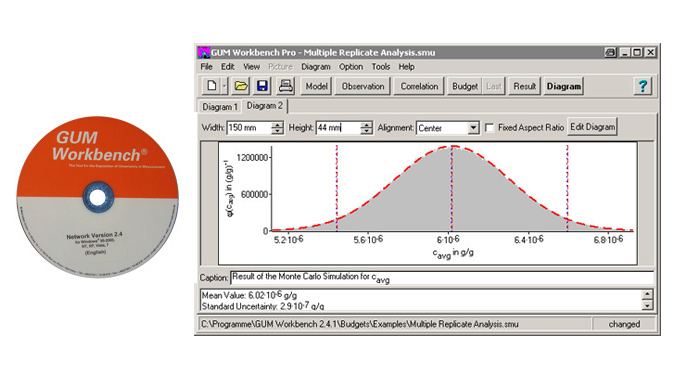The image size is (678, 381).
Task: Save using the floppy disk icon
Action: [x=262, y=86]
